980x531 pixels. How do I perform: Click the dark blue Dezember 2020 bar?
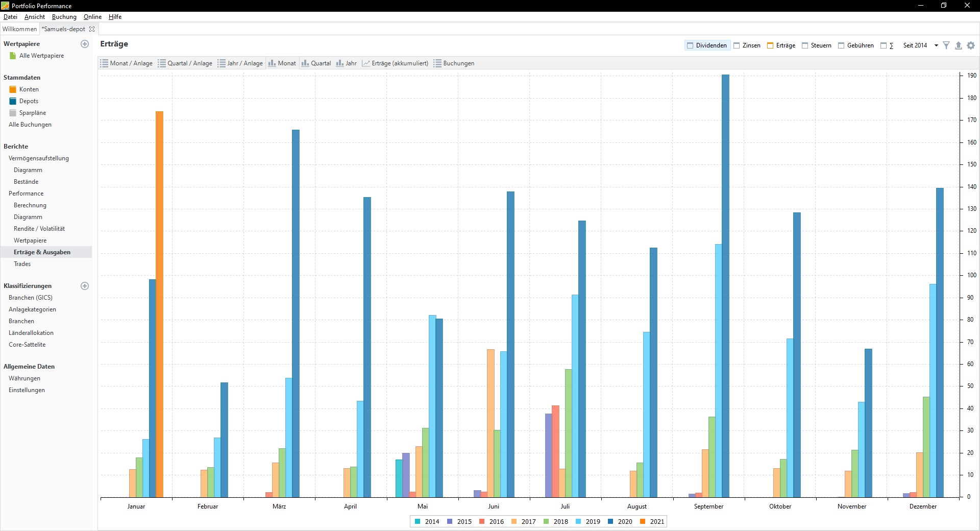(x=940, y=343)
